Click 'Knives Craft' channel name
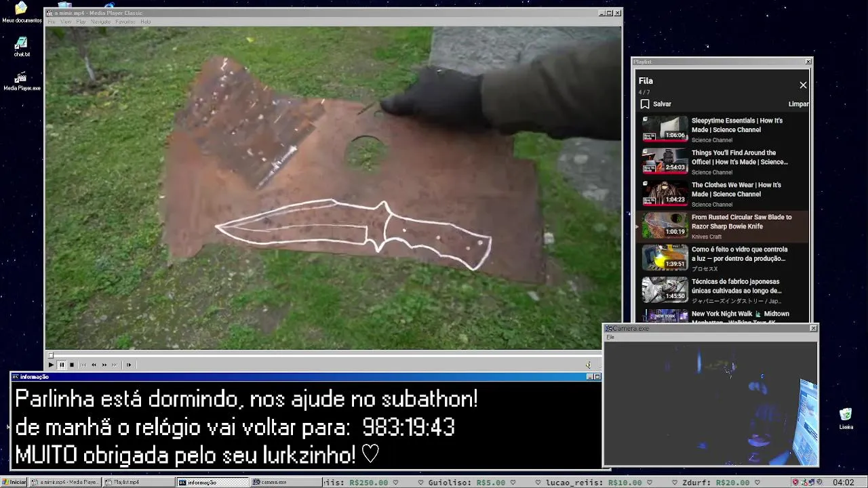868x488 pixels. (707, 237)
